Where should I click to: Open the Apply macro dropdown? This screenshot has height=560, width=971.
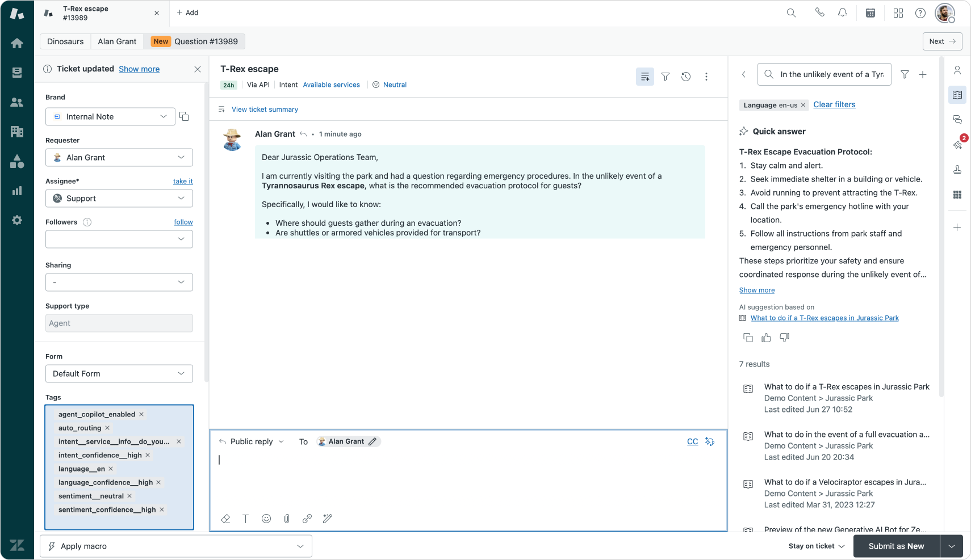176,546
